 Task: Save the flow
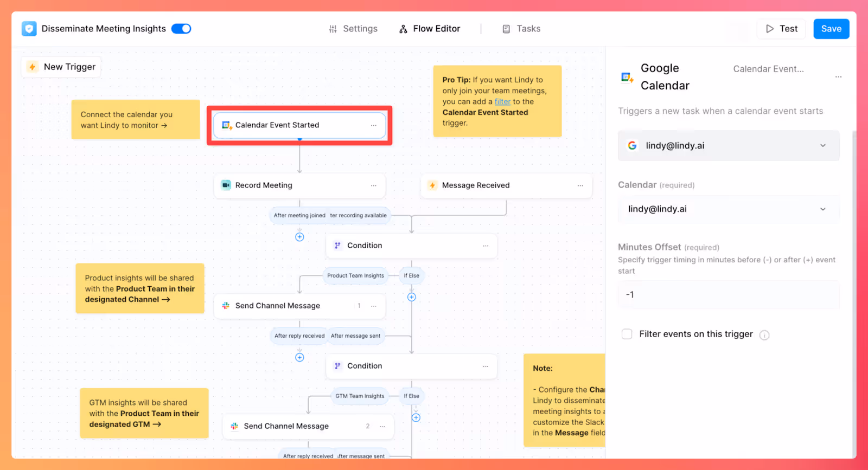click(831, 29)
